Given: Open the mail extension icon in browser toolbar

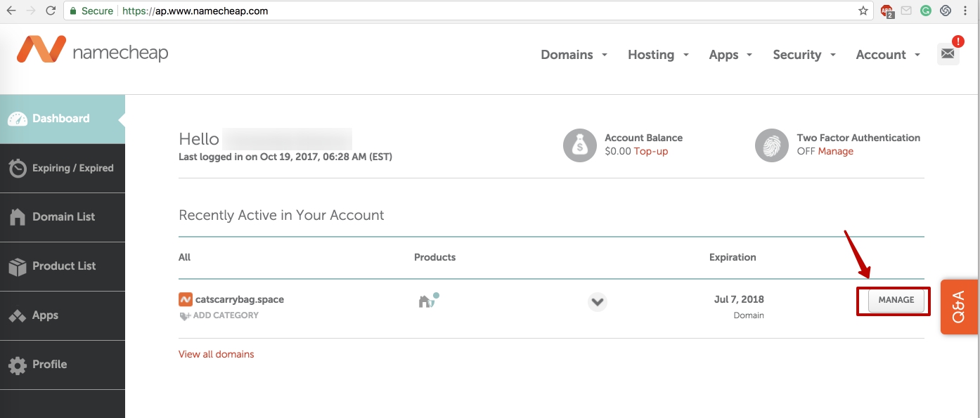Looking at the screenshot, I should point(907,11).
